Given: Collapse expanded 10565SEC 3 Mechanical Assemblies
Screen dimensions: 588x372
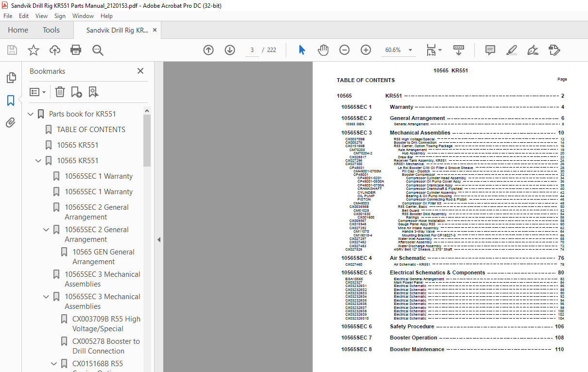Looking at the screenshot, I should coord(46,297).
